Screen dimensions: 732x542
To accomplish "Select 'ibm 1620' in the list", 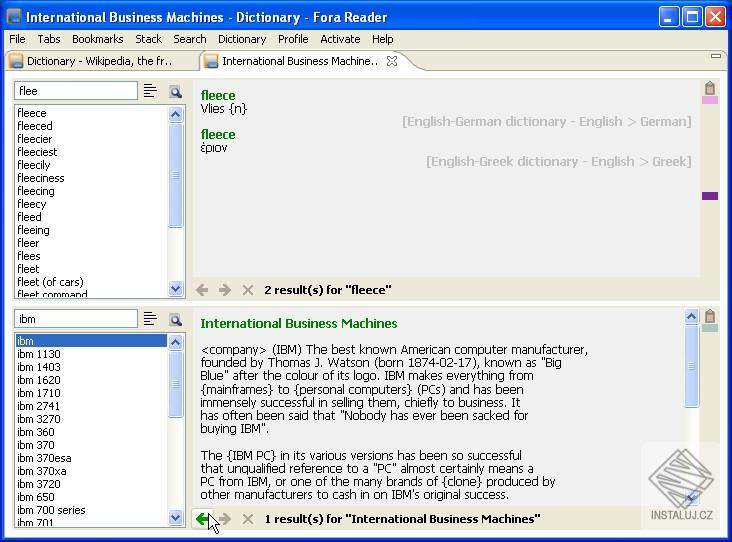I will click(x=39, y=380).
